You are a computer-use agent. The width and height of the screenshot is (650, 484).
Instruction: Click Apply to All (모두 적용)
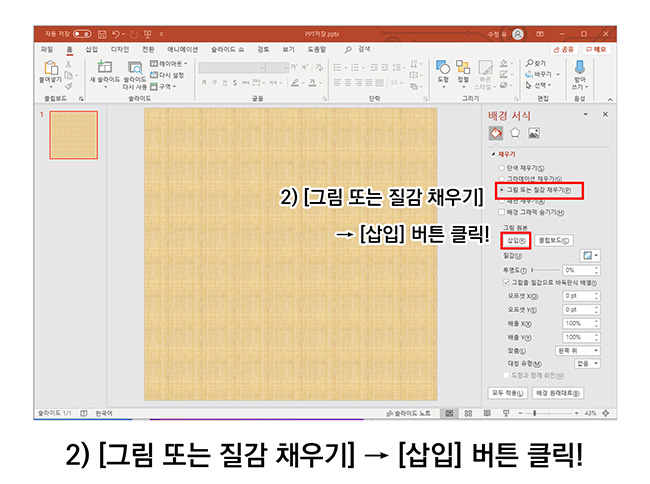coord(507,393)
